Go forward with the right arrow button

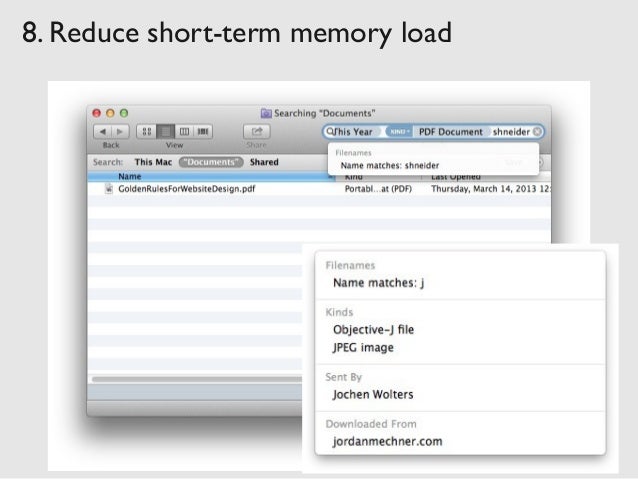[120, 131]
